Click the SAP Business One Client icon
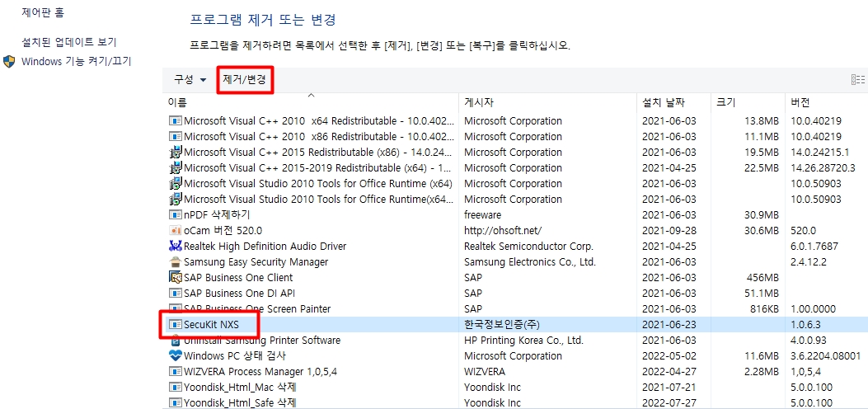This screenshot has width=868, height=409. [x=175, y=278]
